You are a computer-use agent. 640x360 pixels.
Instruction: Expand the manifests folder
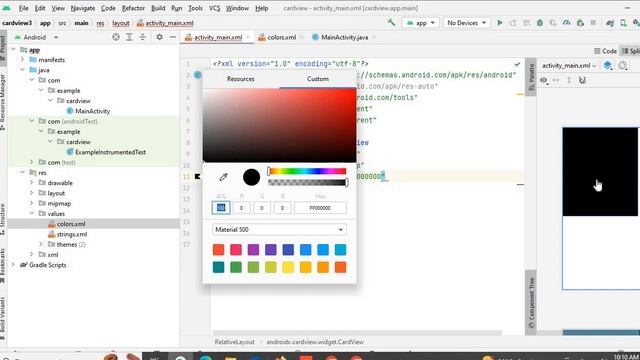click(22, 60)
